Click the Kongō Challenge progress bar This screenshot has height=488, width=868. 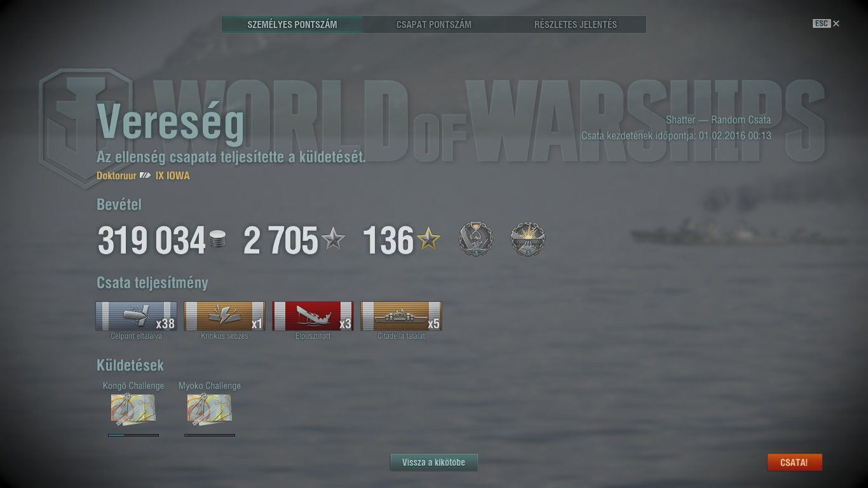coord(133,435)
